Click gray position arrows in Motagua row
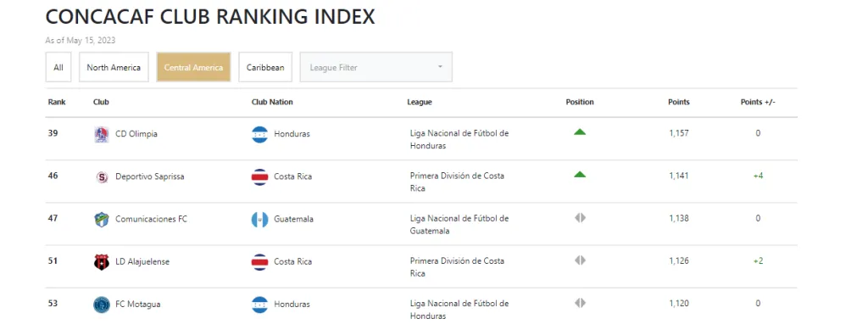868x330 pixels. click(x=580, y=303)
